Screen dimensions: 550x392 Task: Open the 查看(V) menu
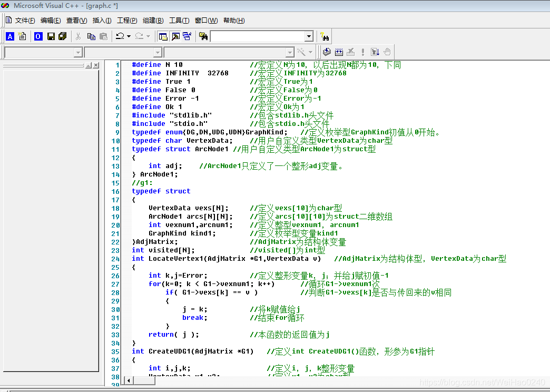(x=76, y=21)
